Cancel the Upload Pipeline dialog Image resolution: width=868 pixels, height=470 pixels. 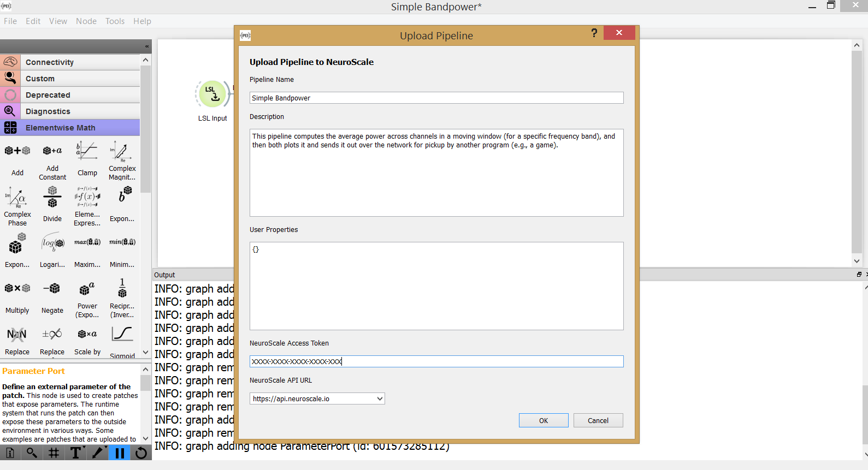point(598,420)
